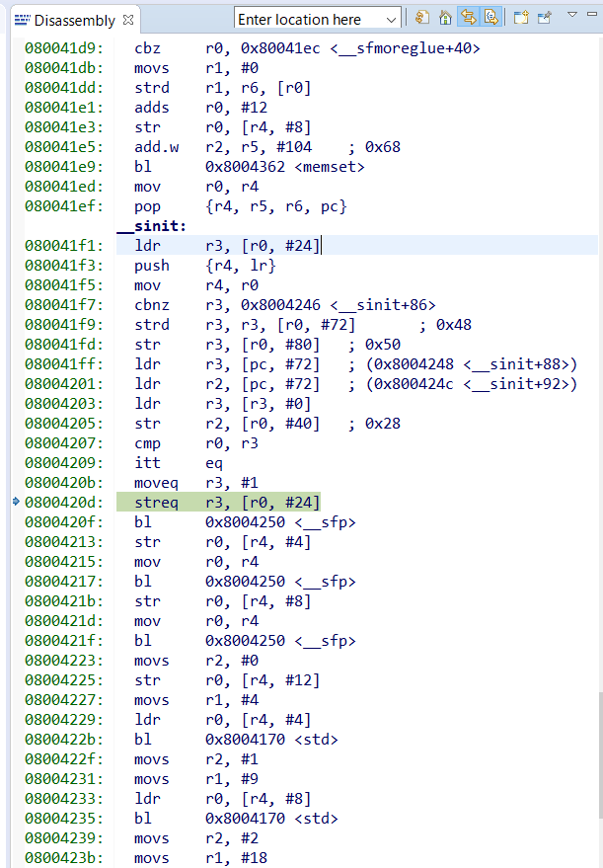Select the Disassembly view tab

point(75,21)
